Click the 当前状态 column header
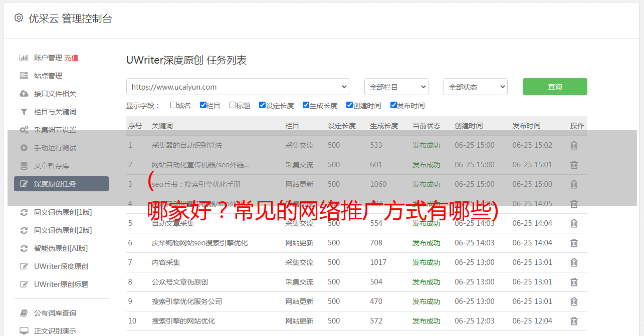The image size is (644, 336). [426, 126]
